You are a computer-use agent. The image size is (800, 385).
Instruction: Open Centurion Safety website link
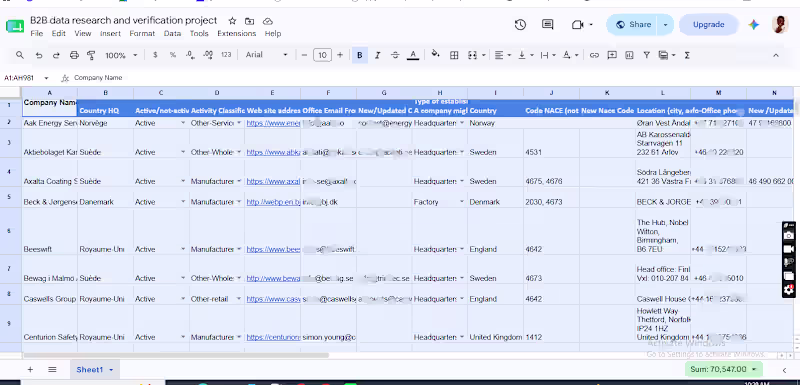273,337
